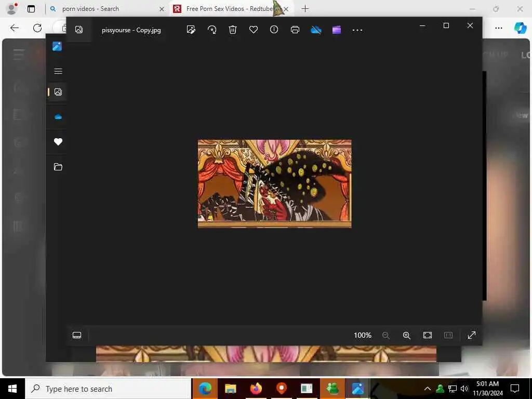Viewport: 532px width, 399px height.
Task: Open the See more ellipsis menu in Photos
Action: pyautogui.click(x=357, y=30)
